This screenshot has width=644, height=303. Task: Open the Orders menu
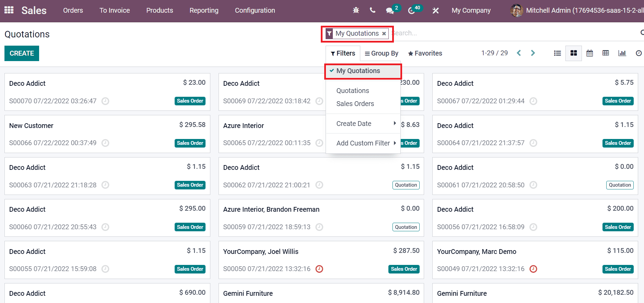coord(73,11)
